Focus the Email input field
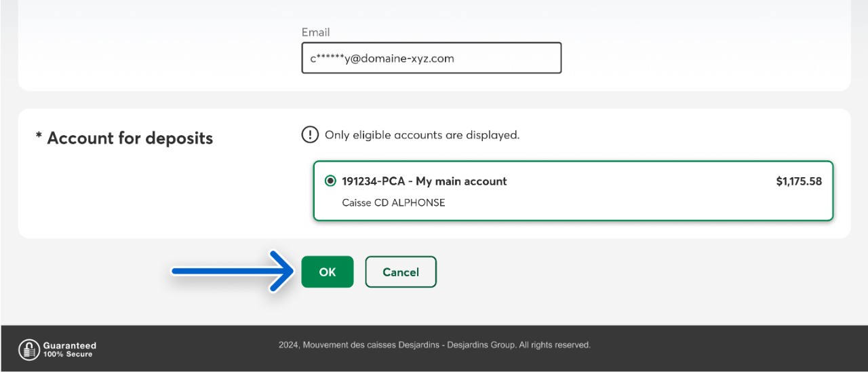868x372 pixels. click(431, 58)
